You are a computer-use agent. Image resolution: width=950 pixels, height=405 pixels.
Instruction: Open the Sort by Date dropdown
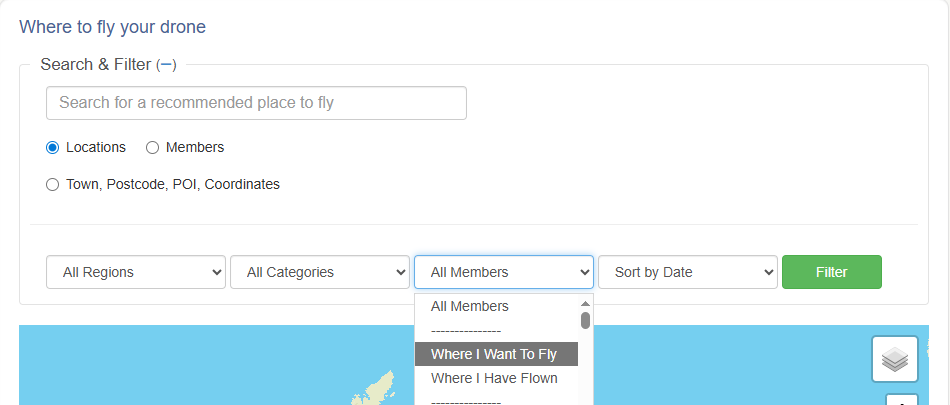[688, 272]
